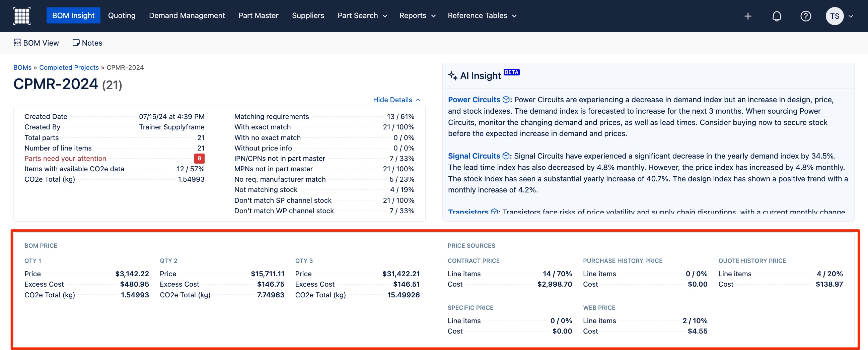The height and width of the screenshot is (350, 868).
Task: Go to Demand Management
Action: pos(187,15)
